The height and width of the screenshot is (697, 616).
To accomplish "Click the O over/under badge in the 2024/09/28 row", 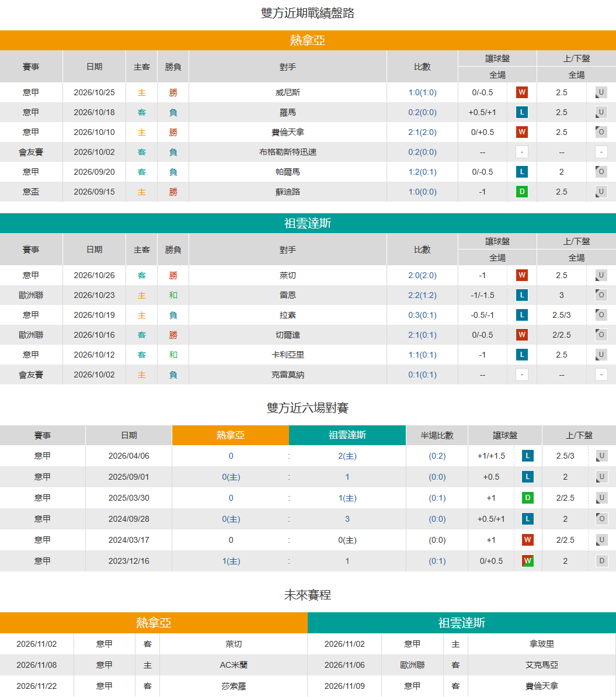I will click(602, 519).
